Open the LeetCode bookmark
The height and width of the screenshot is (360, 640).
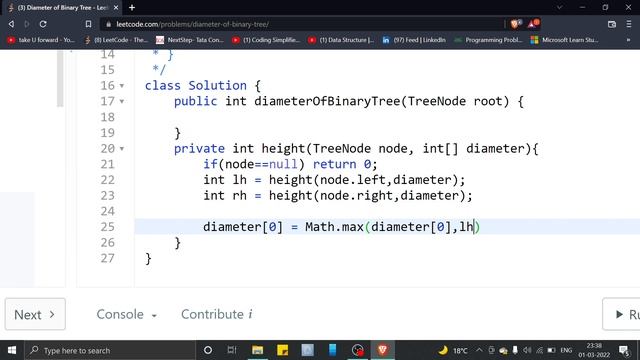(116, 40)
